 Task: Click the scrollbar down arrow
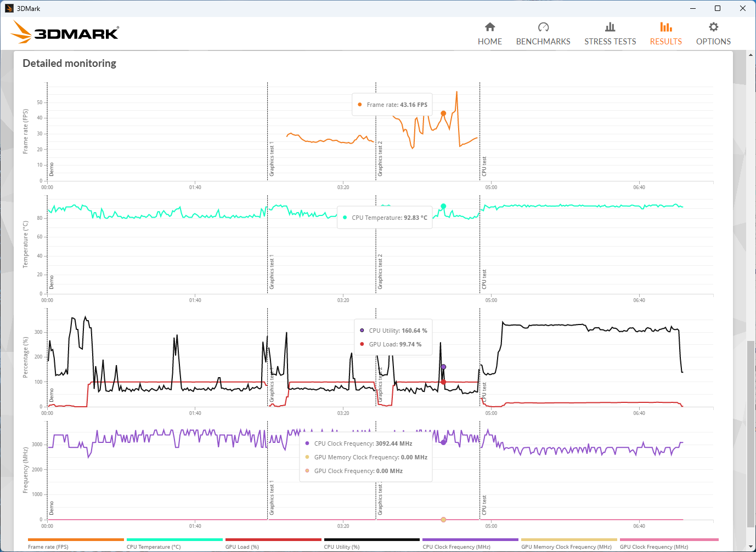(751, 547)
